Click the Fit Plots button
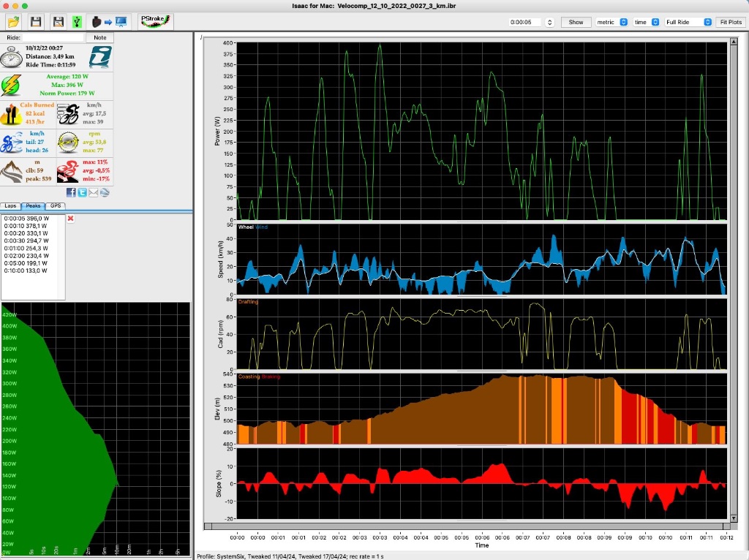This screenshot has width=749, height=560. pos(729,22)
